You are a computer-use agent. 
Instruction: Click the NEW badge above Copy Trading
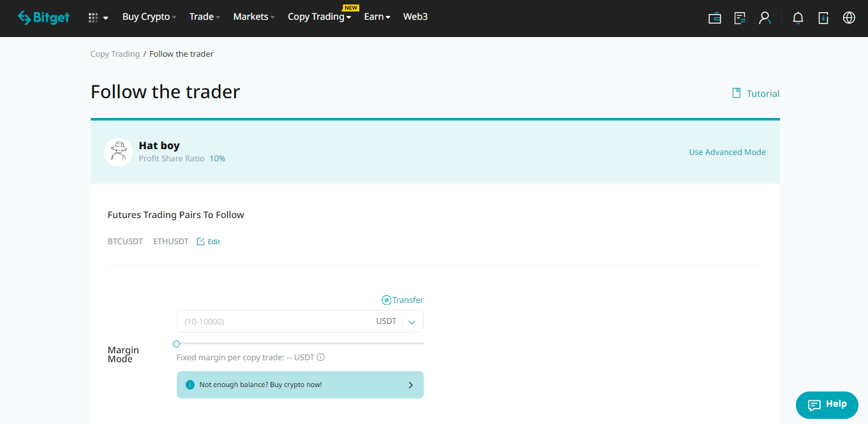[351, 8]
